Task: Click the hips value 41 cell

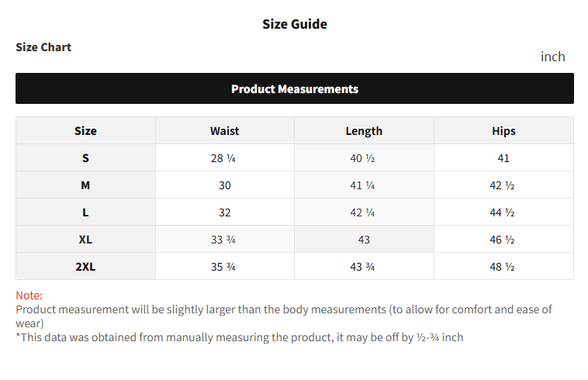Action: pos(503,158)
